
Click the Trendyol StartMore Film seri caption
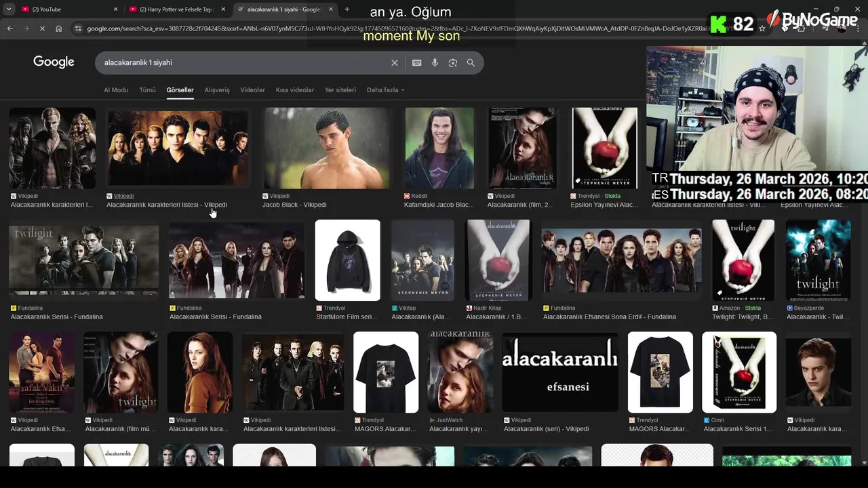tap(347, 317)
